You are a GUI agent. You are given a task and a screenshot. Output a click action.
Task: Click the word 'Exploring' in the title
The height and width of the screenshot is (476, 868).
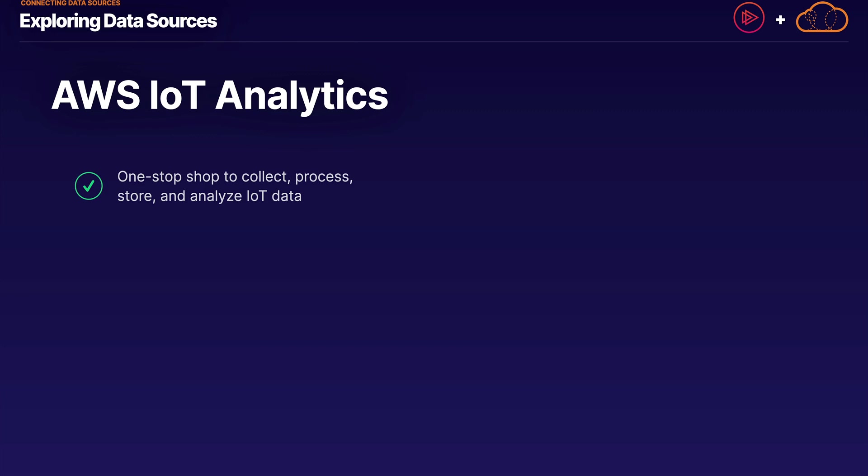coord(60,21)
